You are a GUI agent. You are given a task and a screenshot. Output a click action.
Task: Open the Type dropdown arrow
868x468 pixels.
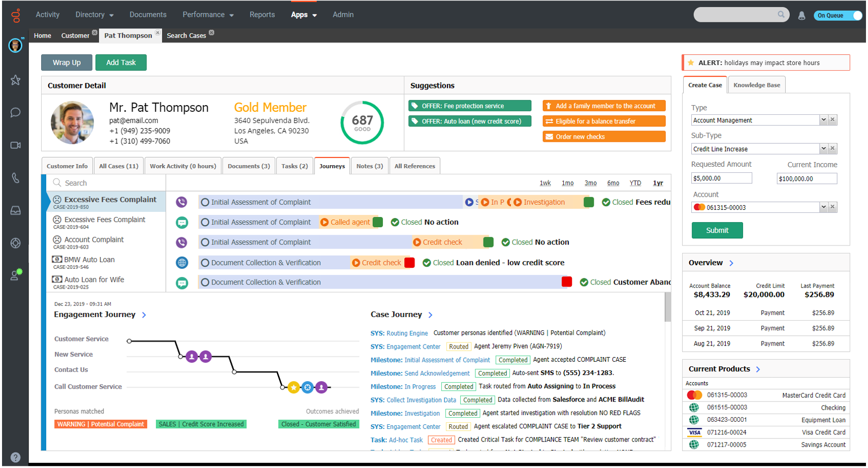[823, 120]
